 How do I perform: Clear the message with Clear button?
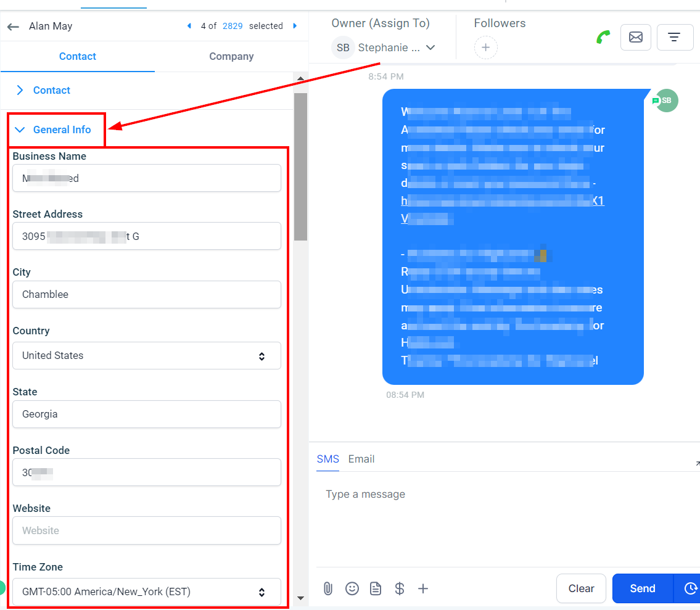point(581,588)
